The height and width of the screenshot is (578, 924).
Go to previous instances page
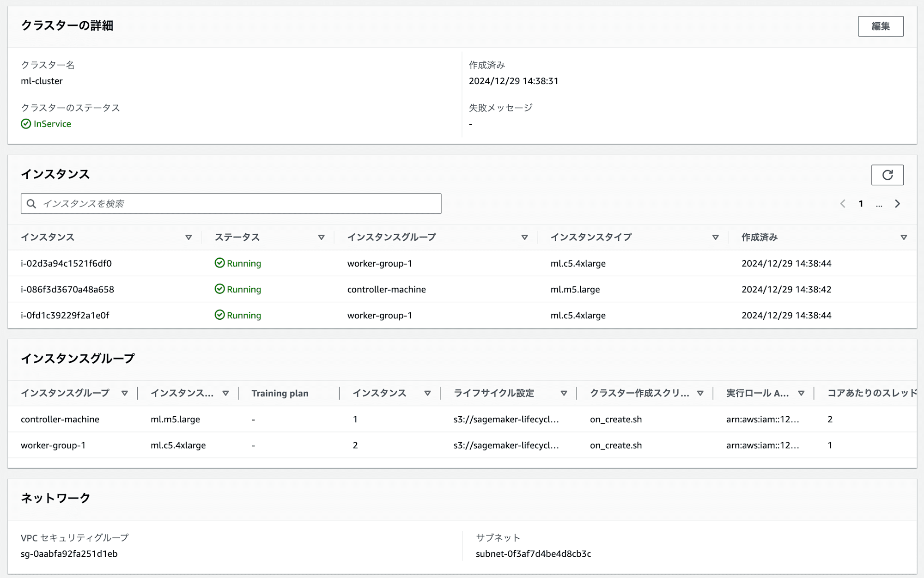(843, 204)
